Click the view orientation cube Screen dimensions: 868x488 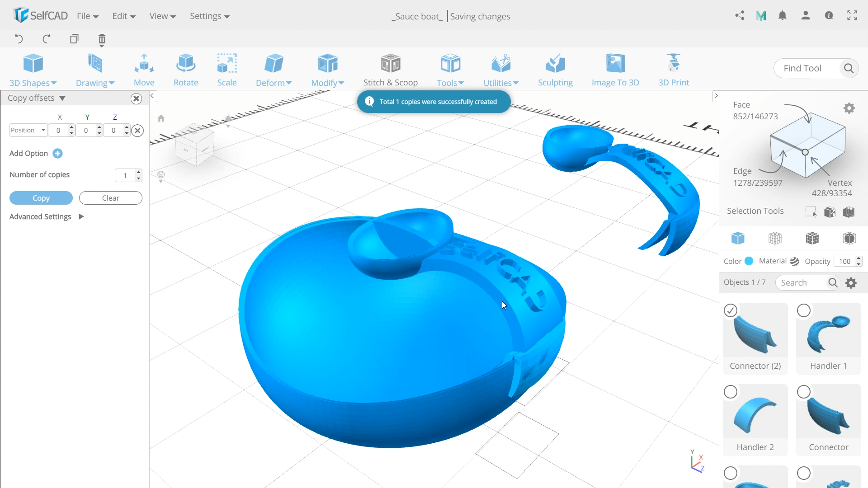(195, 145)
